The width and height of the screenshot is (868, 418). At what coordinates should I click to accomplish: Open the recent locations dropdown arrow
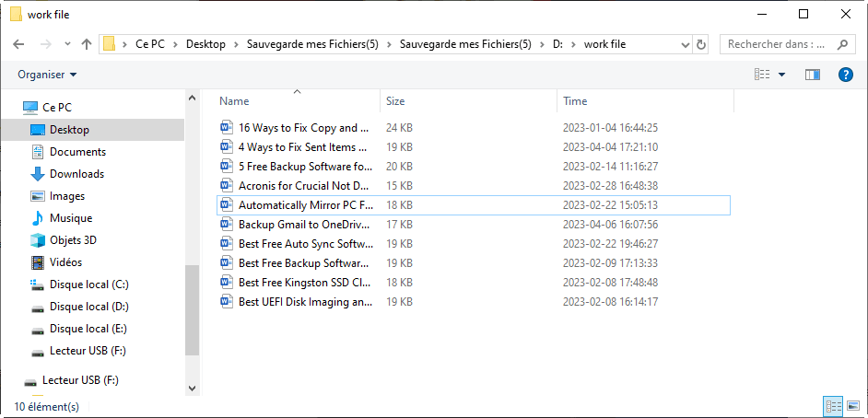[x=67, y=44]
